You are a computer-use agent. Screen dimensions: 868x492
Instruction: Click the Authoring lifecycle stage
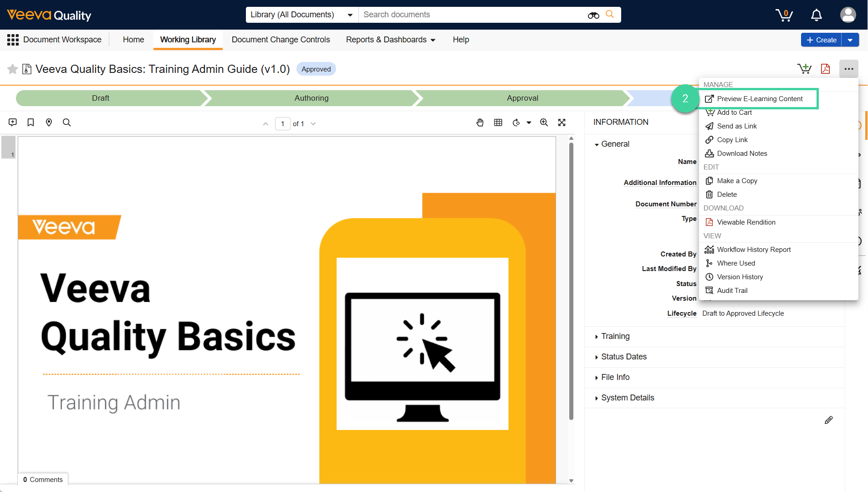coord(311,98)
